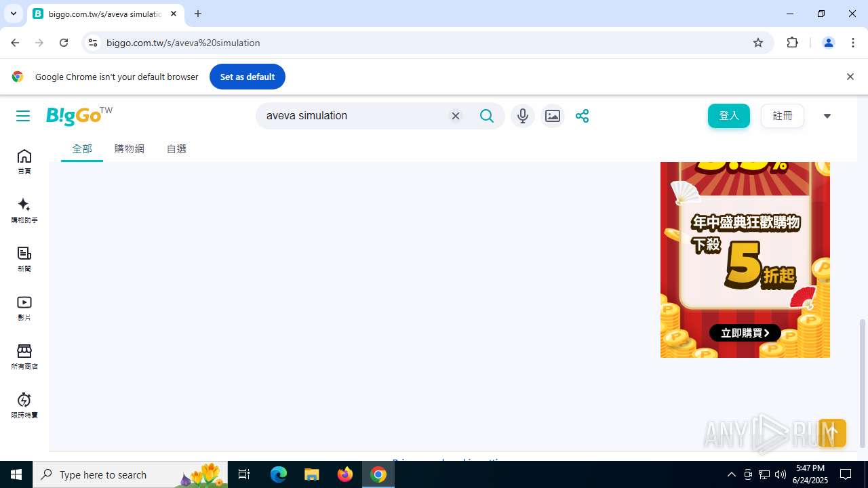Open Windows Start menu
Image resolution: width=868 pixels, height=488 pixels.
point(16,474)
